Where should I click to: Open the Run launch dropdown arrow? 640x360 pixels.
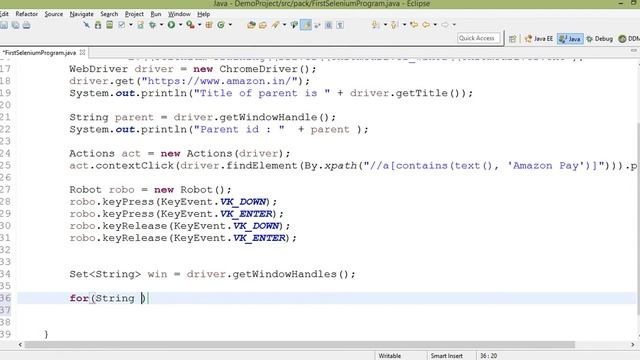point(180,25)
